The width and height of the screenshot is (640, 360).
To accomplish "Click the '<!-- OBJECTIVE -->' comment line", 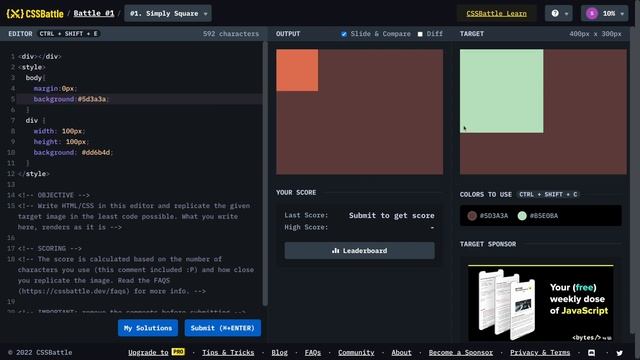I will click(x=54, y=195).
